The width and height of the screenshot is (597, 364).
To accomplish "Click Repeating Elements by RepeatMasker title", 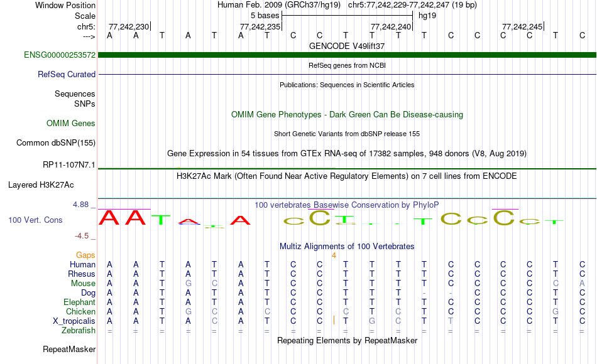I will 347,340.
